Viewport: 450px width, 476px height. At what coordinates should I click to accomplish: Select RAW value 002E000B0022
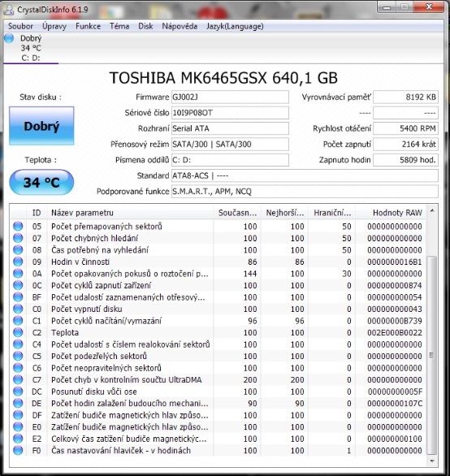tap(395, 332)
